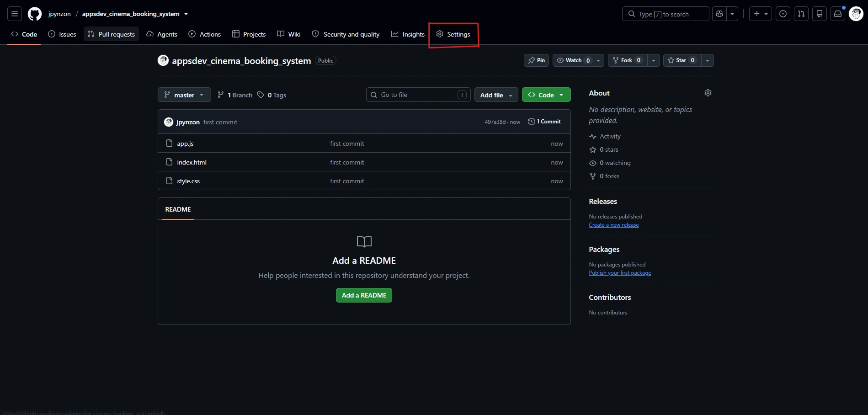Screen dimensions: 868x415
Task: Open the 0 stars link
Action: 603,149
